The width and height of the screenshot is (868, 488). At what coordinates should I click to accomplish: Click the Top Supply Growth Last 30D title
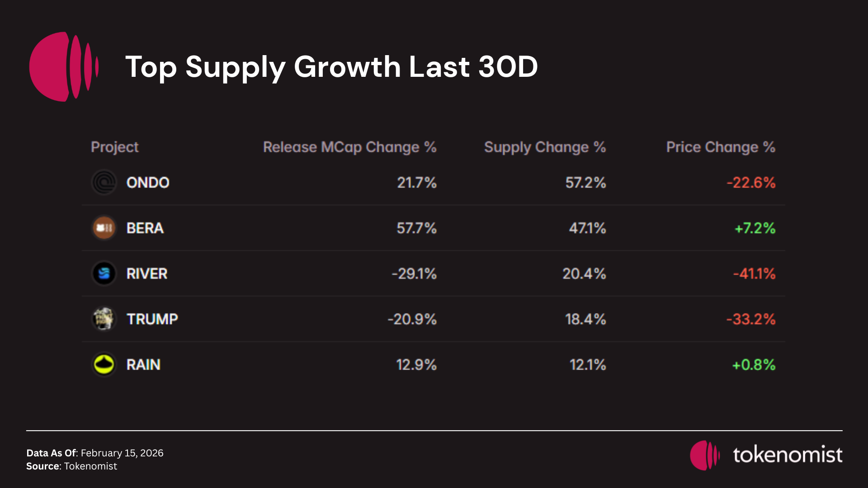click(x=331, y=67)
